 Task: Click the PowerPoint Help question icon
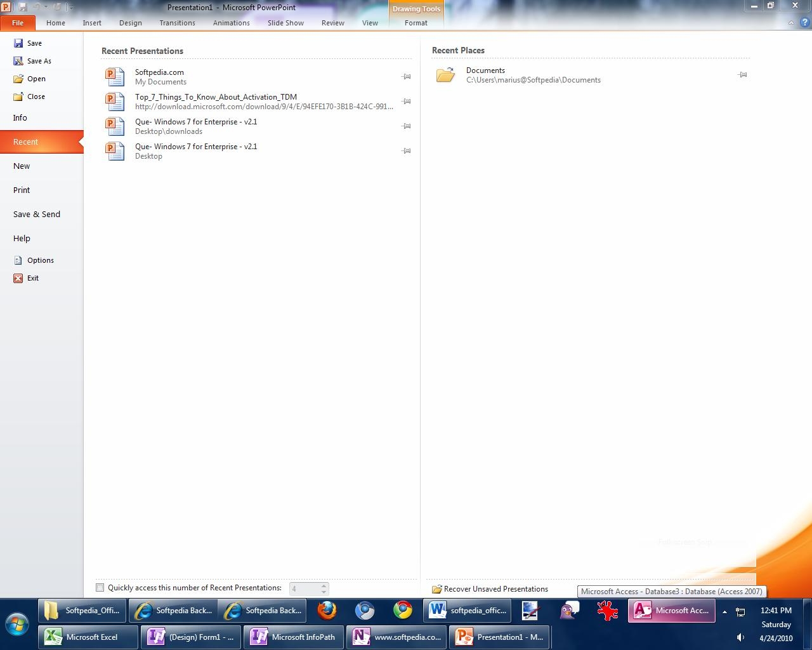(x=804, y=23)
